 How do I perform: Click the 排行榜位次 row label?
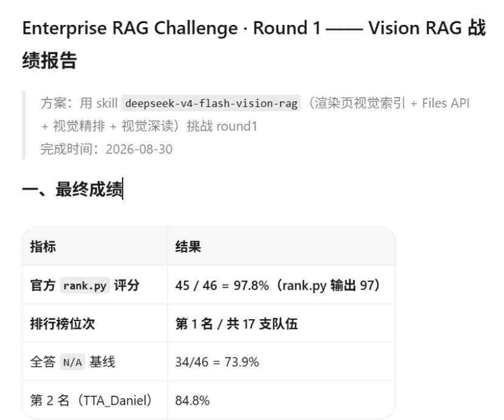point(63,323)
